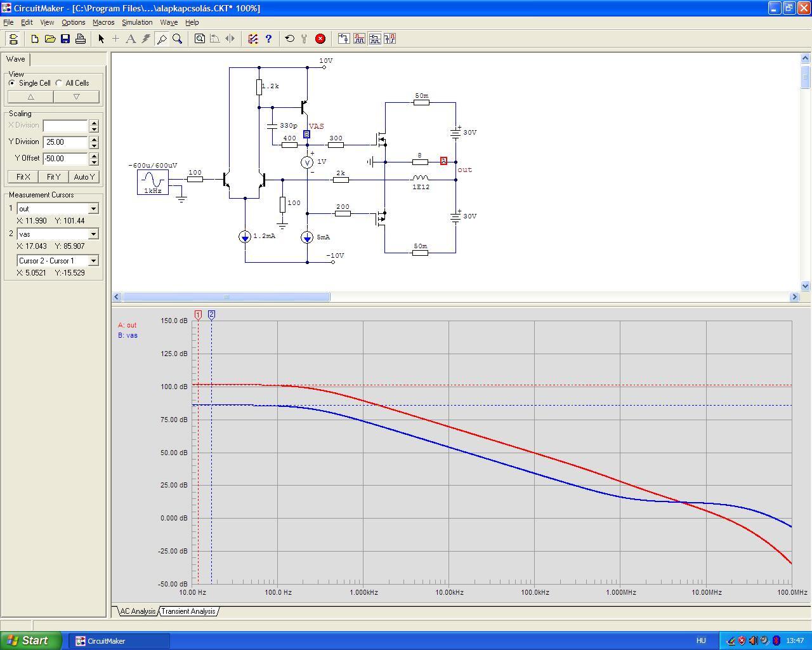Open the parts browser routing icon
The image size is (812, 650).
(253, 39)
